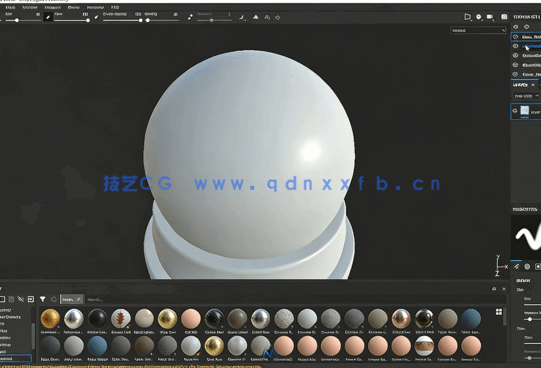Select the plain black sphere material in top row
The height and width of the screenshot is (368, 541).
[97, 318]
